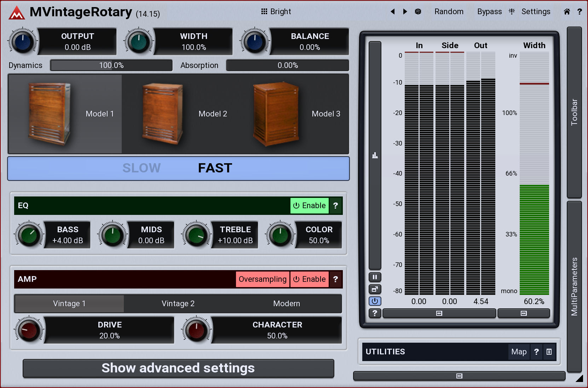Select the Modern amp type

click(x=287, y=304)
